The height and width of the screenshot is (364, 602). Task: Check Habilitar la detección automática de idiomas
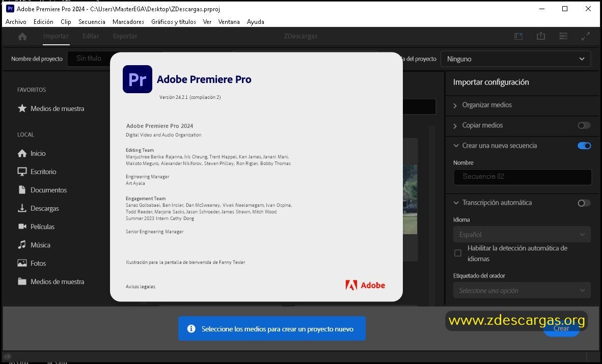[x=458, y=253]
